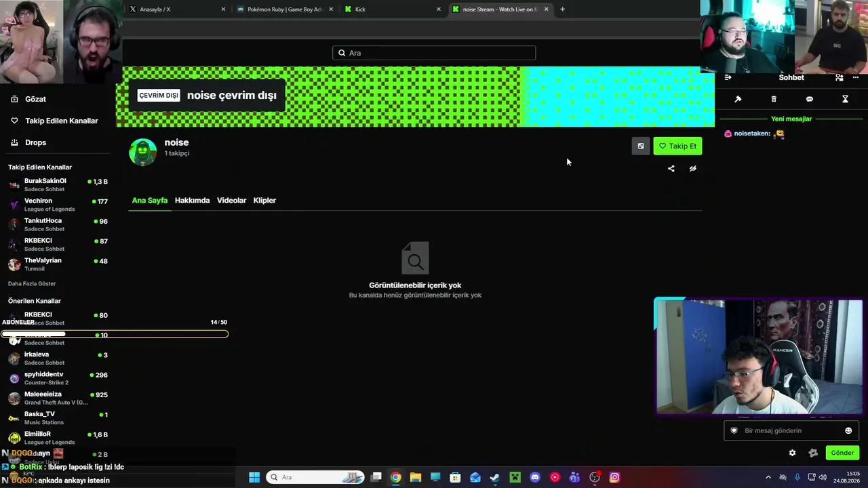Screen dimensions: 868x488
Task: Expand list with Daha Fazla Göster
Action: [32, 283]
